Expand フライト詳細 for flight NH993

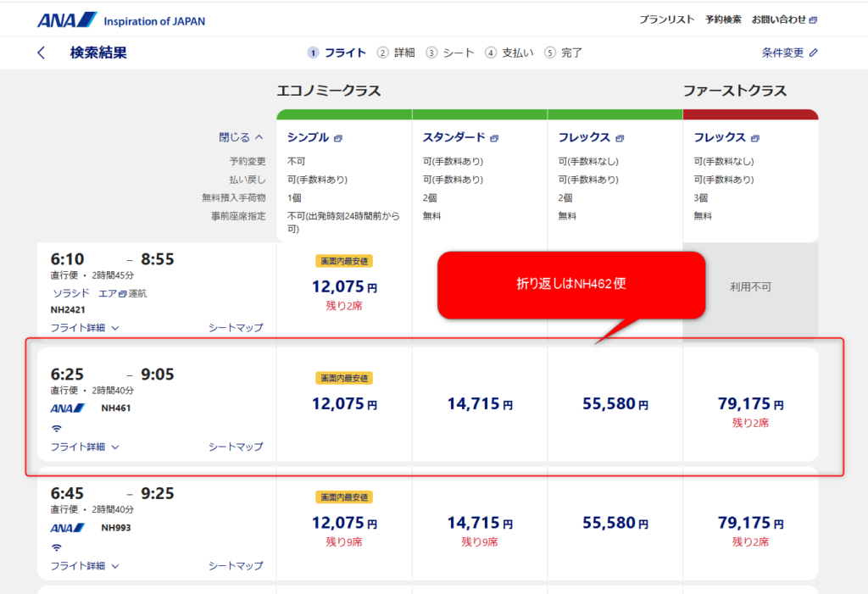(x=85, y=565)
